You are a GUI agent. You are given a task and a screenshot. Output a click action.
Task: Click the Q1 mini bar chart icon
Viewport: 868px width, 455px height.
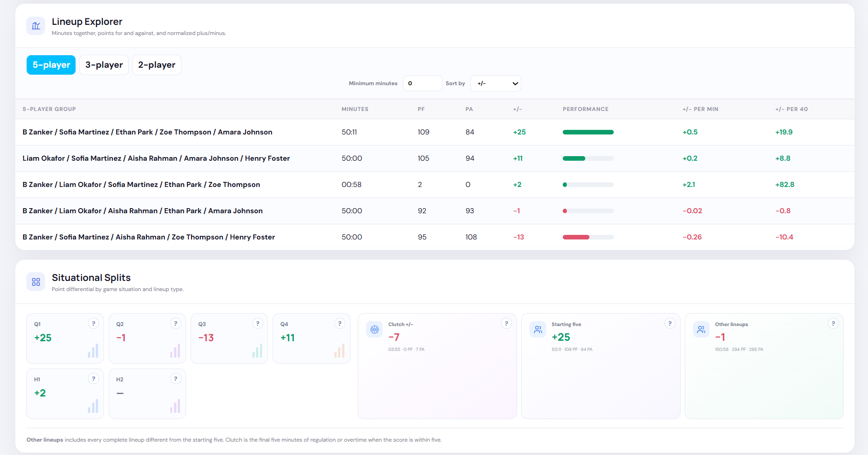[x=93, y=351]
